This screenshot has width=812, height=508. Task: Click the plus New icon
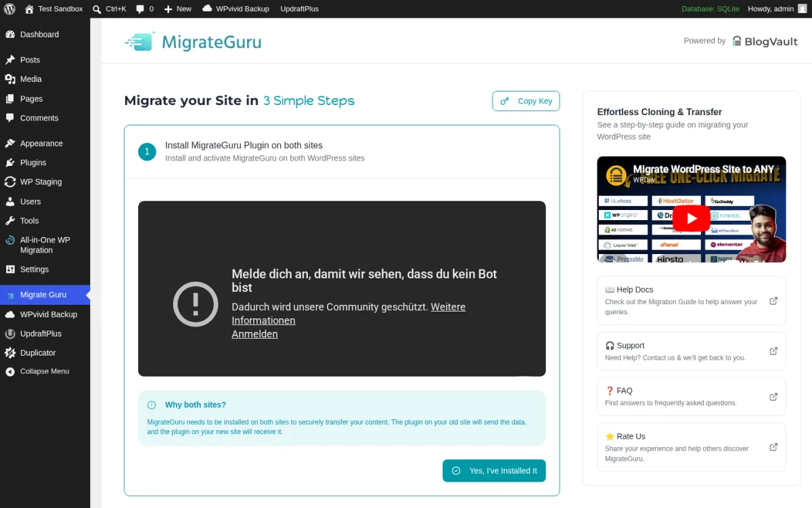(168, 9)
